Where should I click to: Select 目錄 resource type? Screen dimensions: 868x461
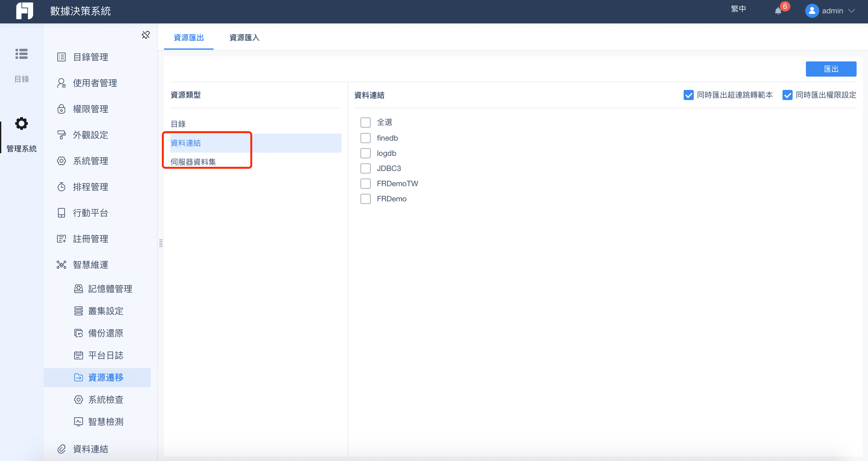256,124
